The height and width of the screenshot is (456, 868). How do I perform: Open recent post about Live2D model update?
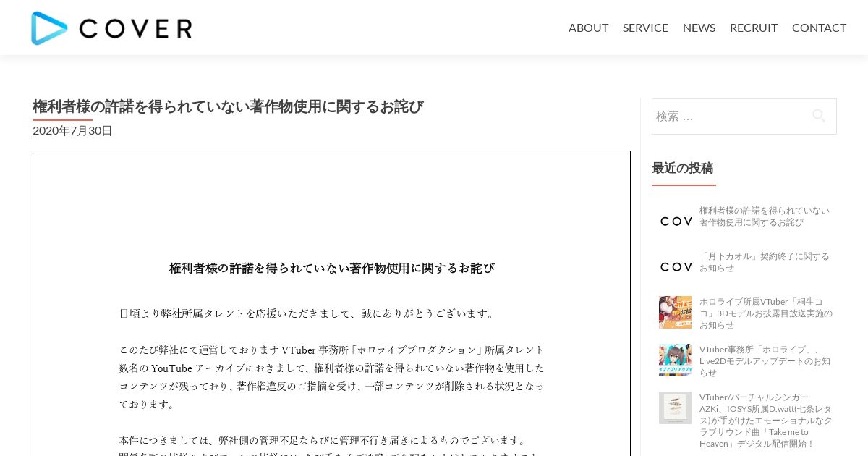tap(765, 361)
